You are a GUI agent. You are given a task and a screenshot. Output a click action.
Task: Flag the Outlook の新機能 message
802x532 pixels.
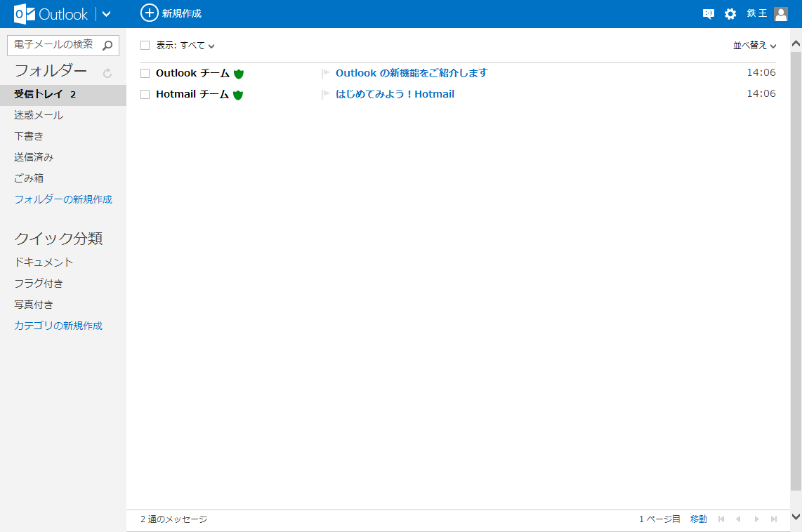tap(325, 74)
